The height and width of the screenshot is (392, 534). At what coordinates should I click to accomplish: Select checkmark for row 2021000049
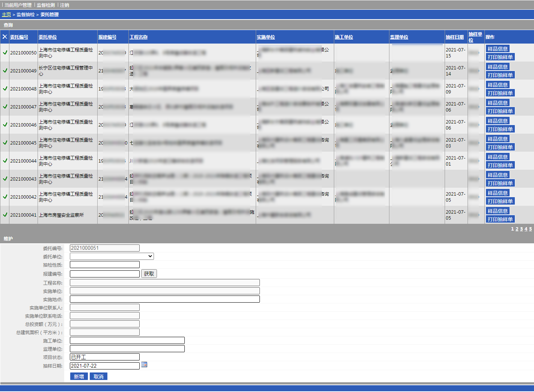(x=5, y=71)
